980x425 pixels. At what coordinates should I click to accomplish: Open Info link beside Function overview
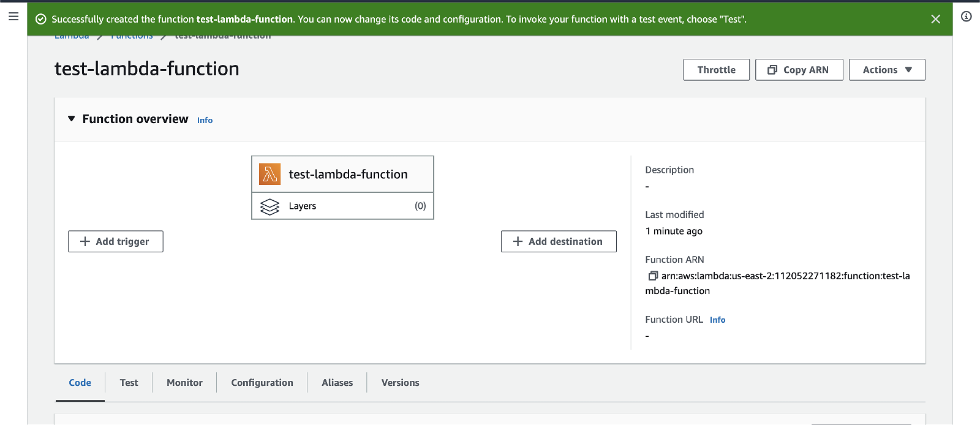(205, 121)
